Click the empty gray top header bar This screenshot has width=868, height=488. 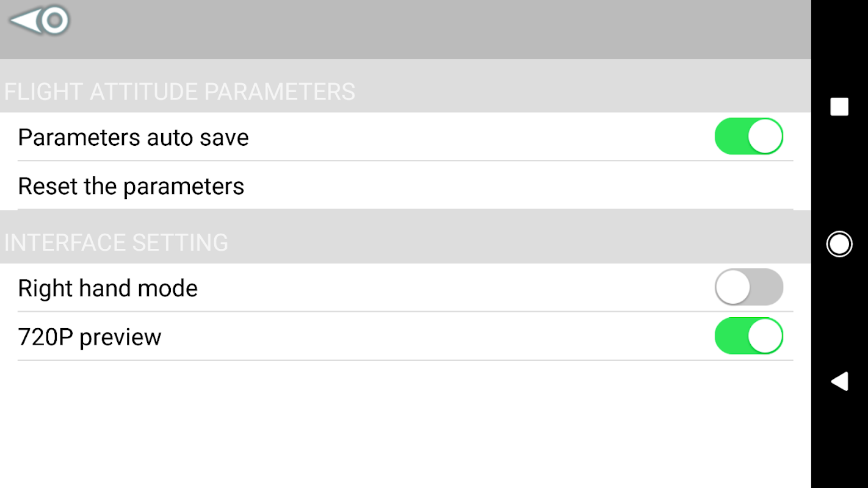coord(427,29)
